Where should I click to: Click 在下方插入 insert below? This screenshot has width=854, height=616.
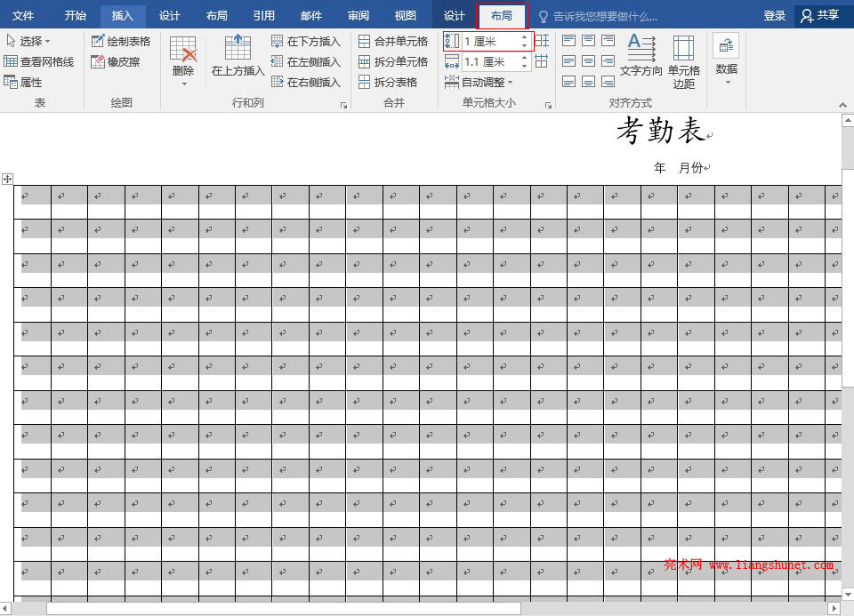(306, 41)
